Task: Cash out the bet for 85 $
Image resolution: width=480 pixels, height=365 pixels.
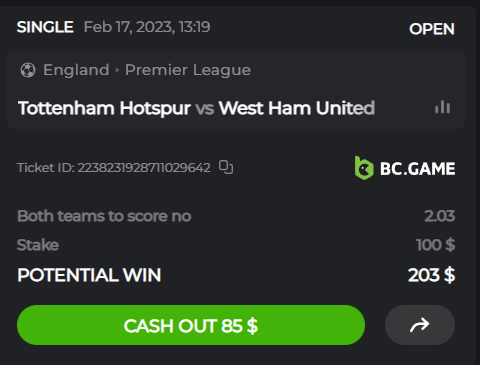Action: tap(191, 325)
